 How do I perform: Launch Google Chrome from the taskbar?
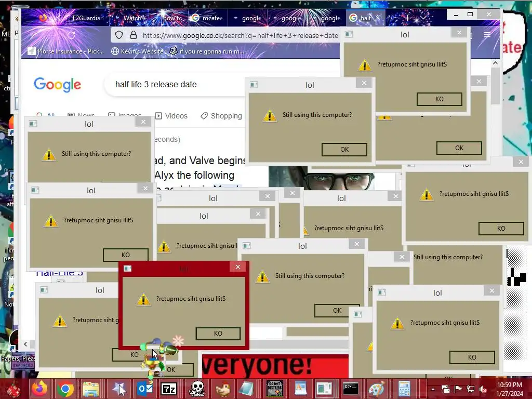pyautogui.click(x=65, y=389)
